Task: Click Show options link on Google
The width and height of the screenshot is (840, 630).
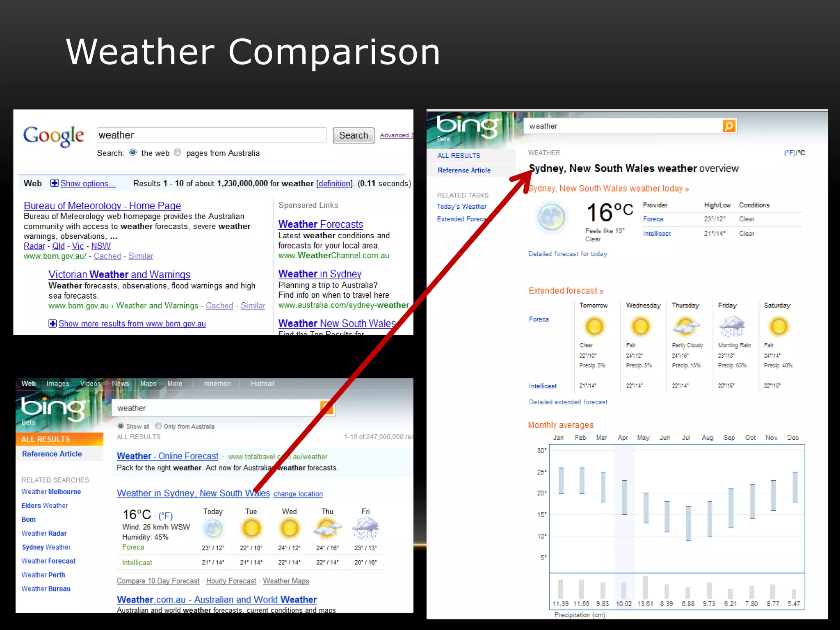Action: (x=88, y=183)
